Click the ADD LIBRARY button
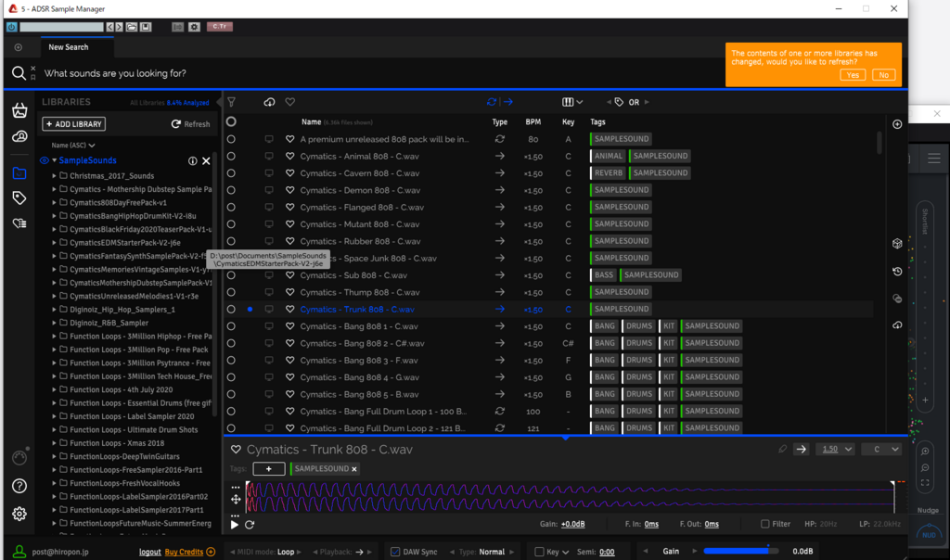 (x=74, y=124)
